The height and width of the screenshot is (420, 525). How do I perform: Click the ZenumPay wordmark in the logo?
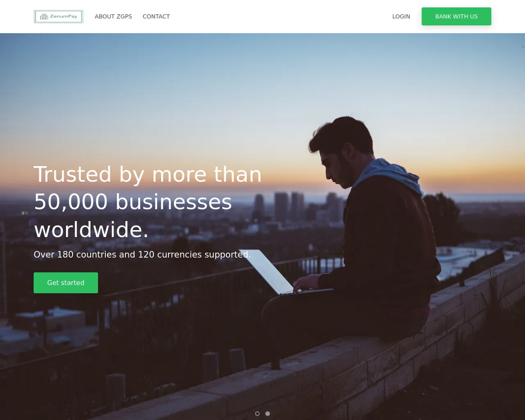[64, 16]
